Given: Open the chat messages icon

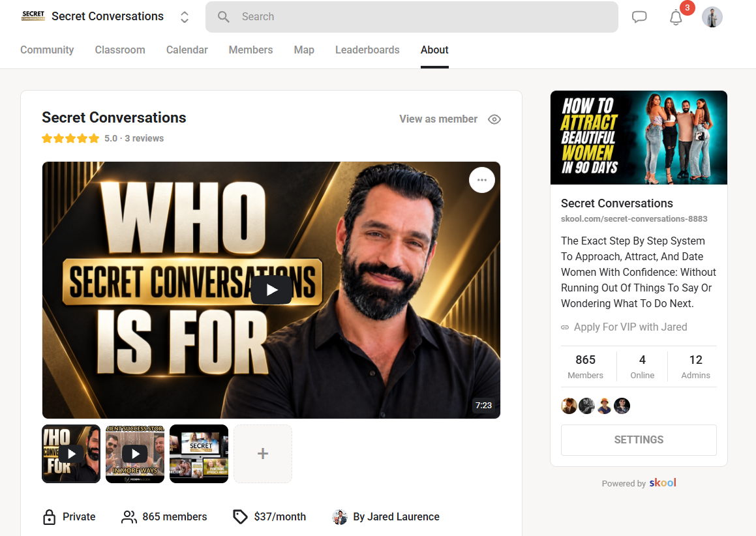Looking at the screenshot, I should (639, 17).
